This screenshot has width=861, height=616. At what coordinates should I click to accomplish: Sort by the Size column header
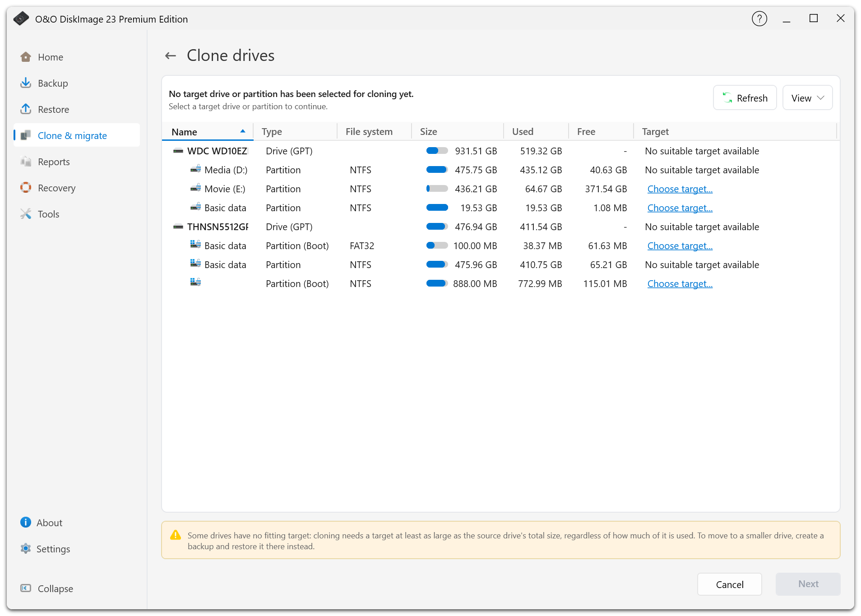coord(457,132)
